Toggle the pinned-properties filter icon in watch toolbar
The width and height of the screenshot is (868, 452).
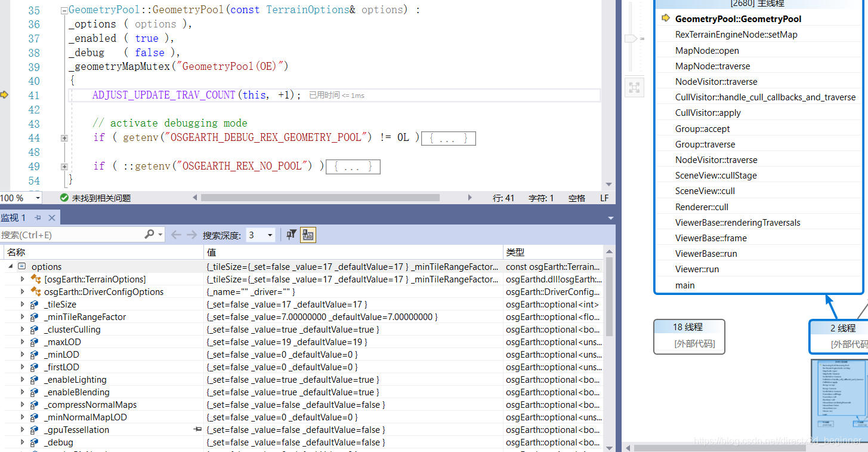pos(291,235)
